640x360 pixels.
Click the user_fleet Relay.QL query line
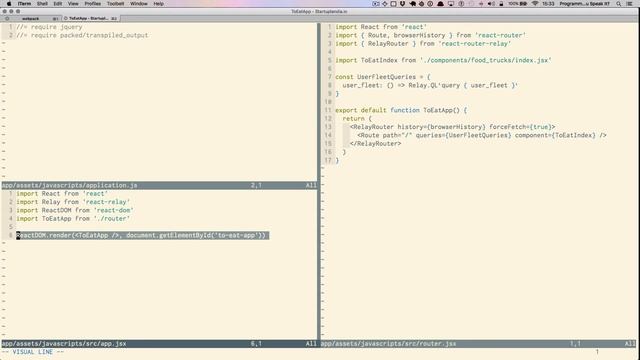point(430,85)
